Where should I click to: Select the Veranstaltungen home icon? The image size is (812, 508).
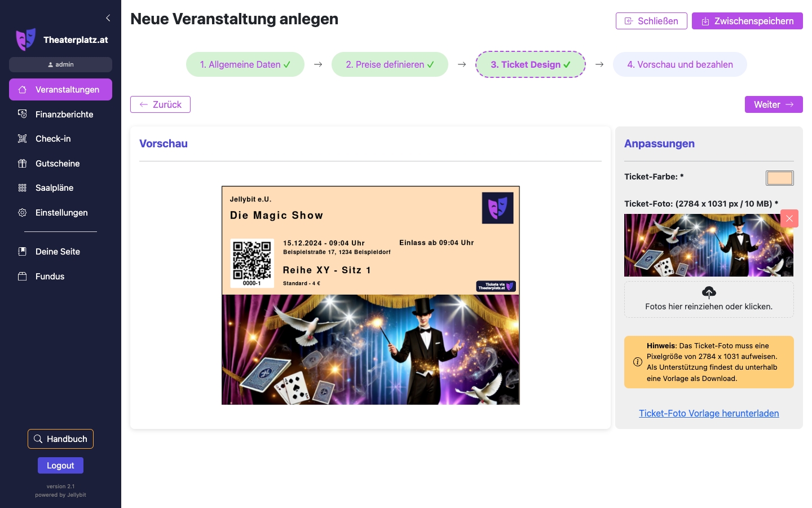click(22, 89)
